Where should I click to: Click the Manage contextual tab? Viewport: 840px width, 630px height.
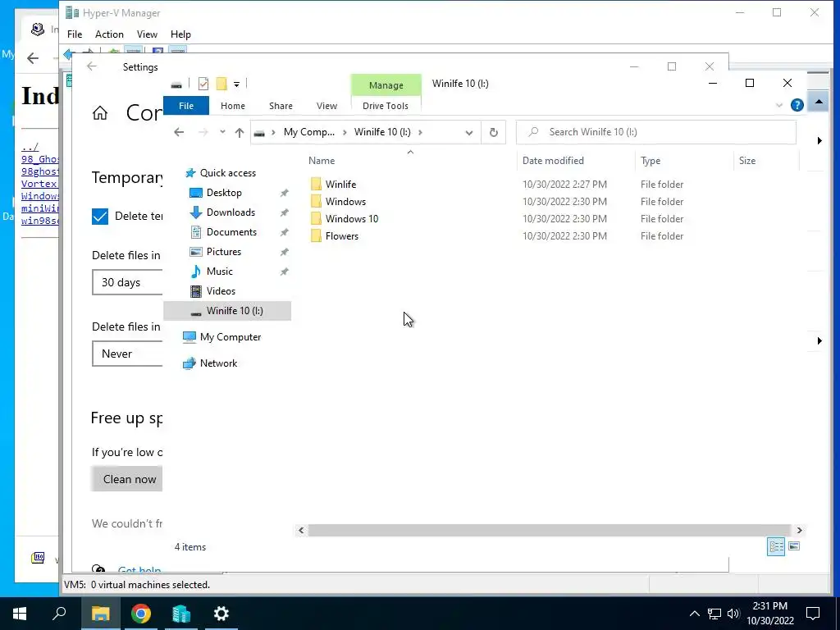tap(386, 85)
